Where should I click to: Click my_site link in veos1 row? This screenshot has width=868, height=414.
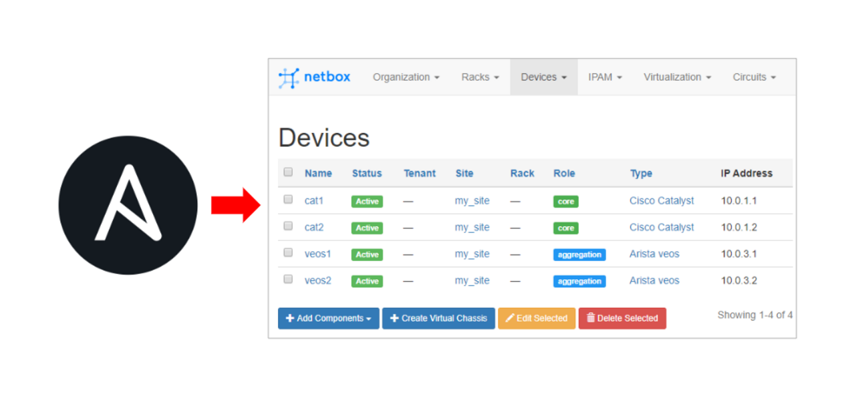(472, 254)
